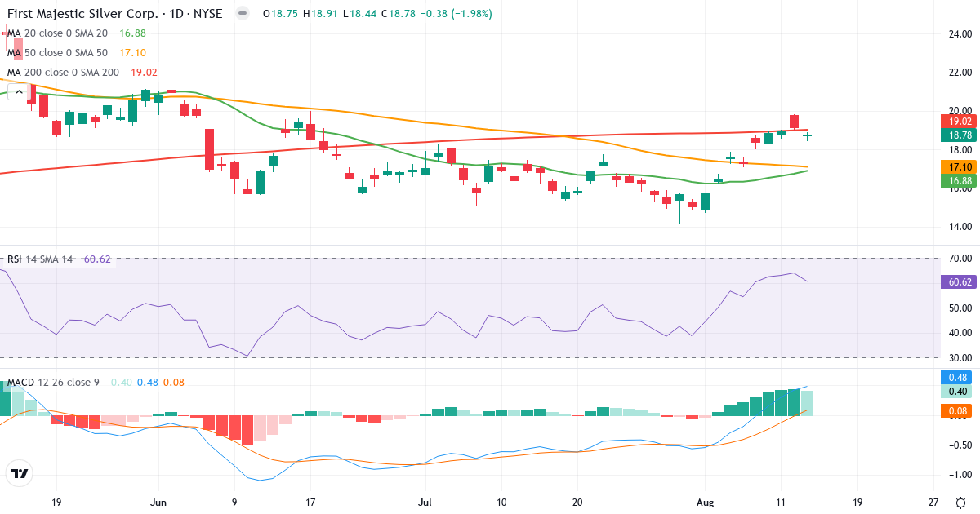Click the 22.00 price axis label
The width and height of the screenshot is (980, 514).
(959, 73)
